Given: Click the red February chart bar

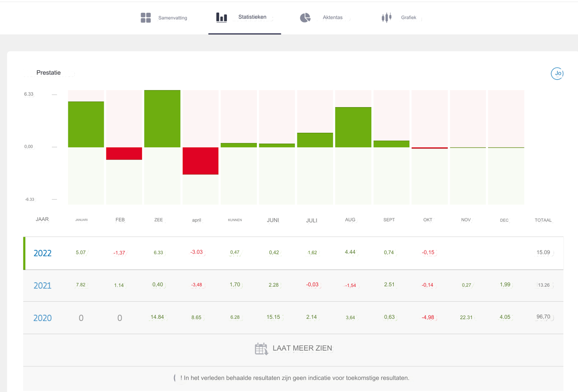Looking at the screenshot, I should click(x=124, y=154).
